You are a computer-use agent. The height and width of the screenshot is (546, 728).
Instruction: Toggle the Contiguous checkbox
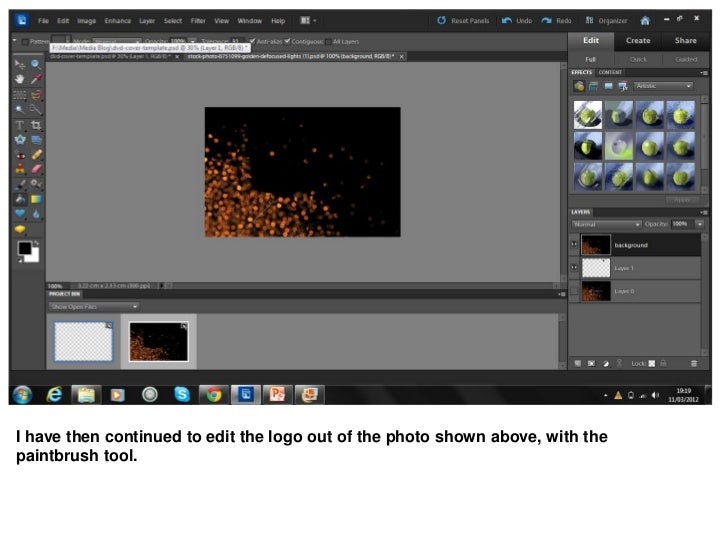[287, 41]
